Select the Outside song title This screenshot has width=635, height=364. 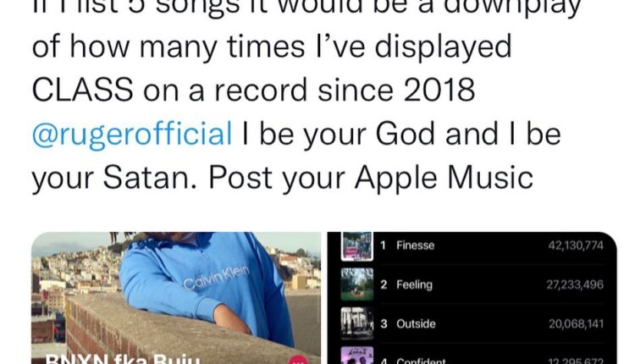click(x=416, y=324)
